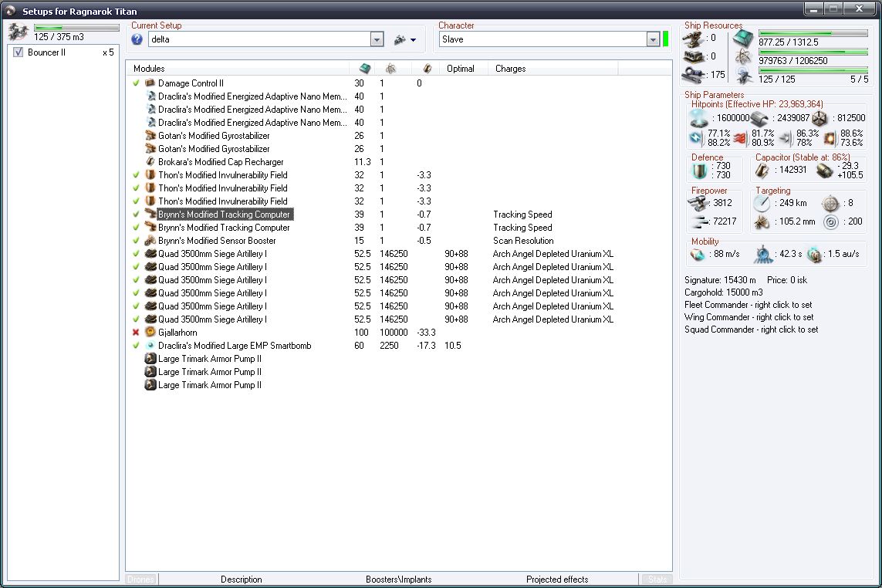
Task: Open the Current Setup dropdown showing delta
Action: tap(377, 39)
